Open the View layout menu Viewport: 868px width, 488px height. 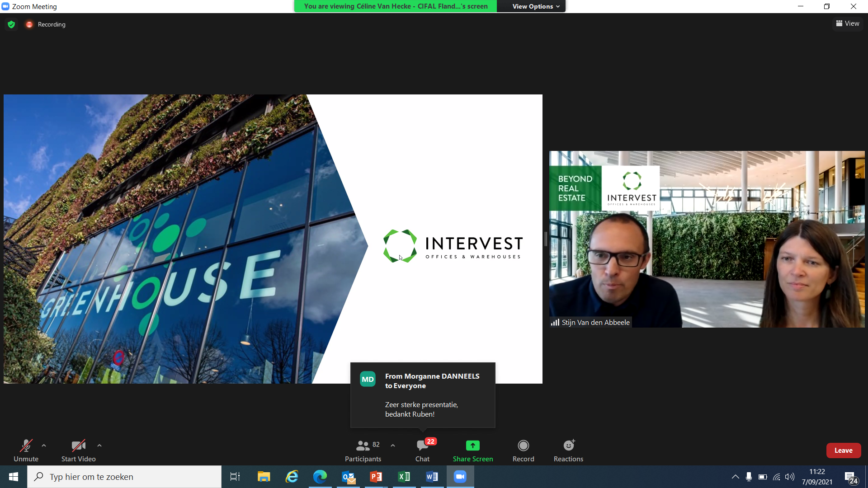[848, 23]
